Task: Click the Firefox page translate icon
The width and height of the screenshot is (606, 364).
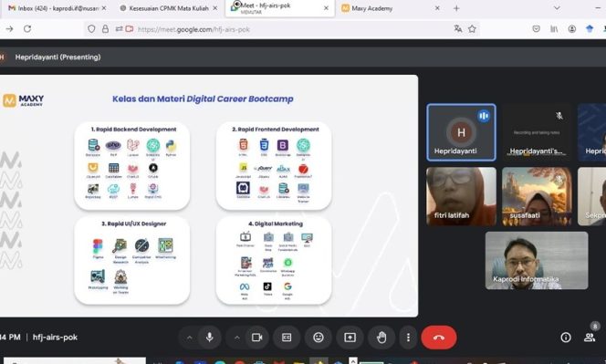Action: [x=458, y=28]
